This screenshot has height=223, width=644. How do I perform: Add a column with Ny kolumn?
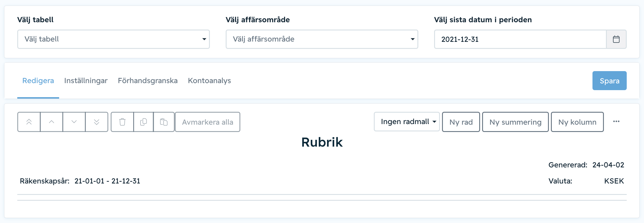(577, 122)
